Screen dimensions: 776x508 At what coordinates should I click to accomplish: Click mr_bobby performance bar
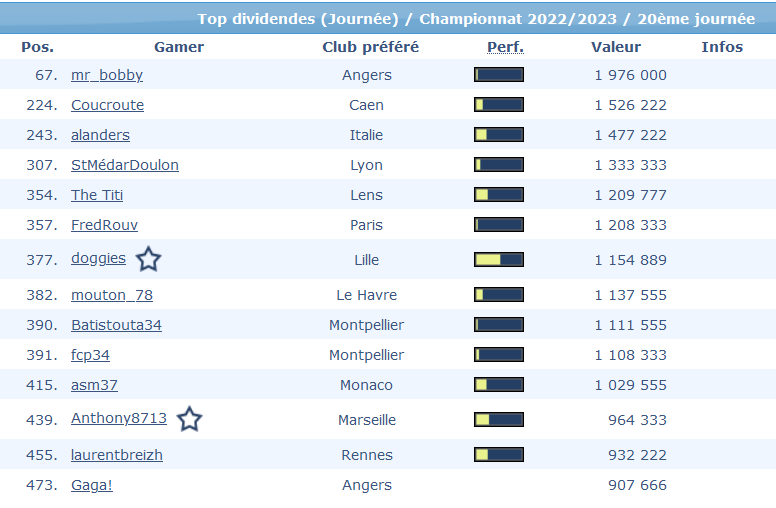(x=499, y=75)
